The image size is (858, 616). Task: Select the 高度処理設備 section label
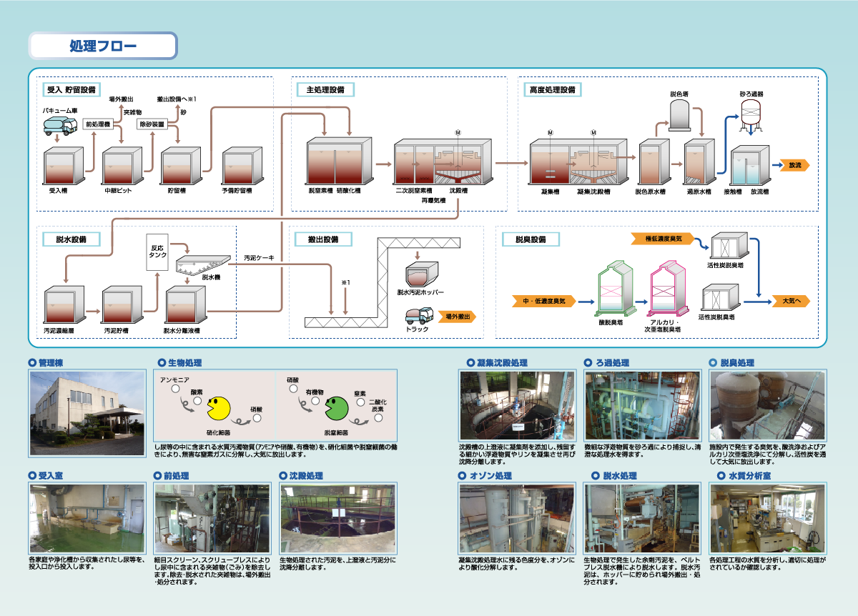552,90
